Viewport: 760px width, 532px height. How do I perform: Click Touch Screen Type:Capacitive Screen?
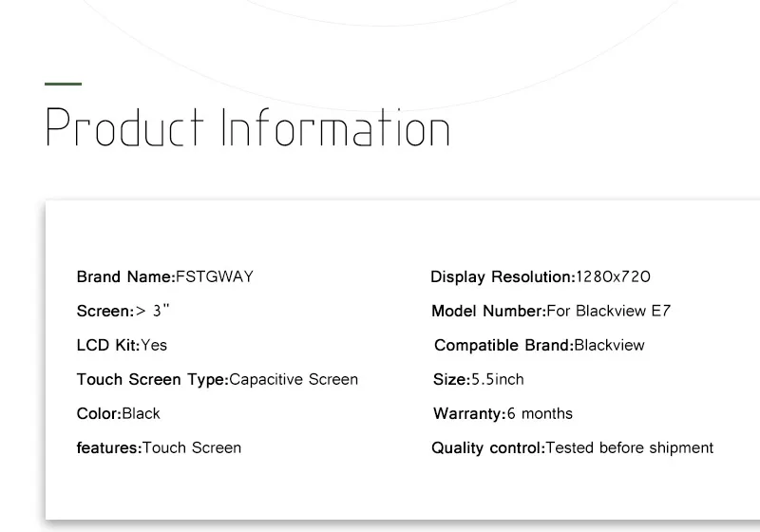pyautogui.click(x=218, y=379)
